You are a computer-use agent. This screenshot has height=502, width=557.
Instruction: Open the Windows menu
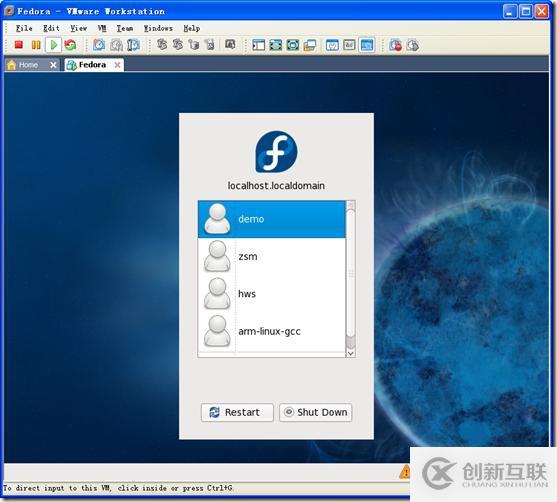coord(158,28)
